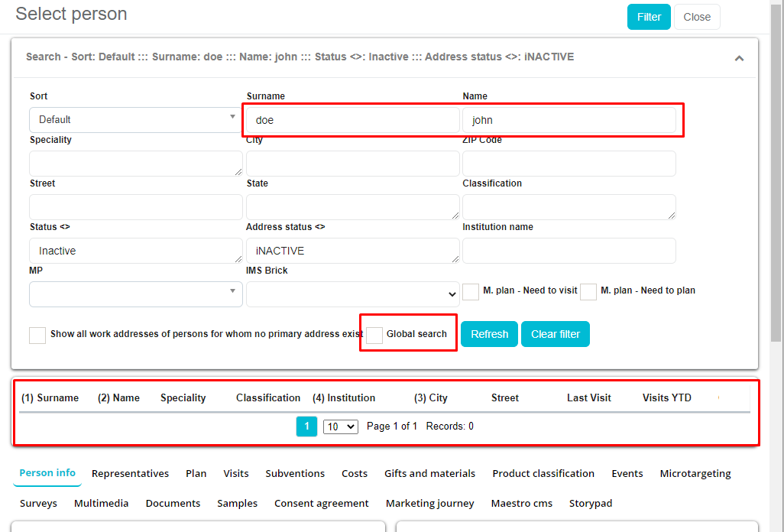Click the Refresh button
784x532 pixels.
(x=489, y=334)
